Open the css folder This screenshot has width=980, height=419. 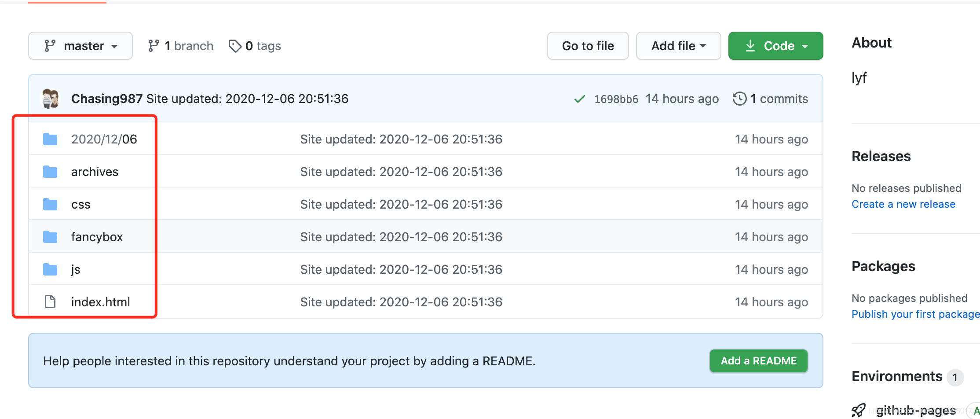point(80,204)
